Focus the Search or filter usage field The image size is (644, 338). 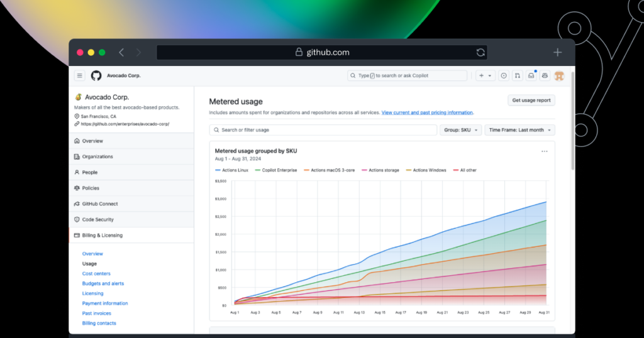(x=323, y=130)
